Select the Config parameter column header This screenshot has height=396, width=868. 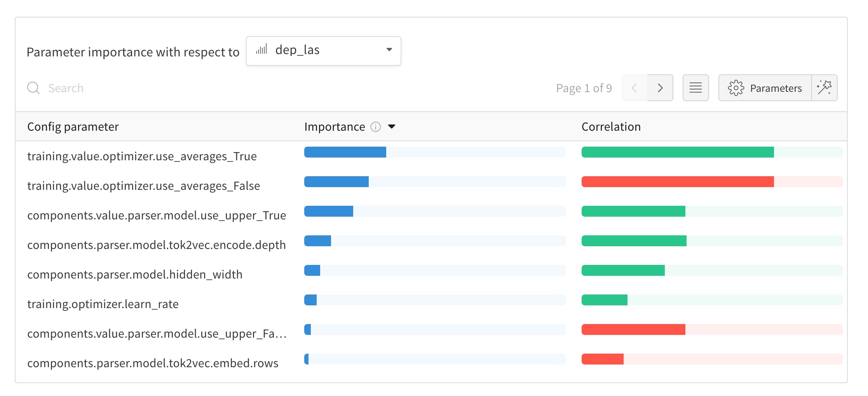tap(73, 126)
